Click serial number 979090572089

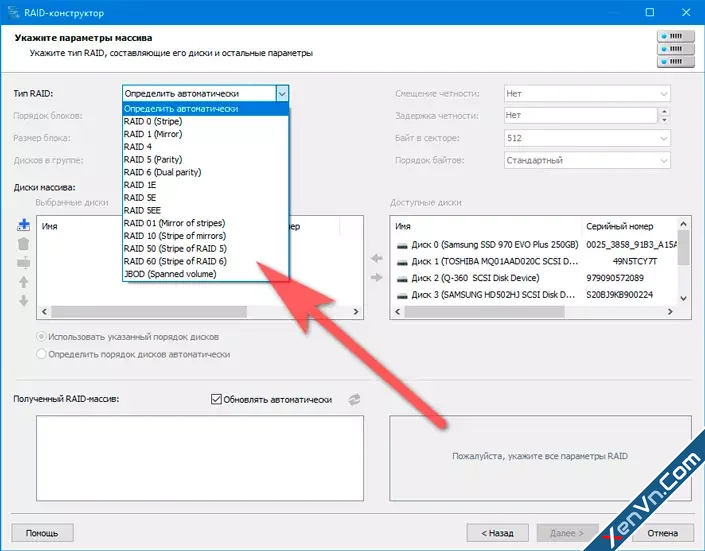(x=615, y=278)
